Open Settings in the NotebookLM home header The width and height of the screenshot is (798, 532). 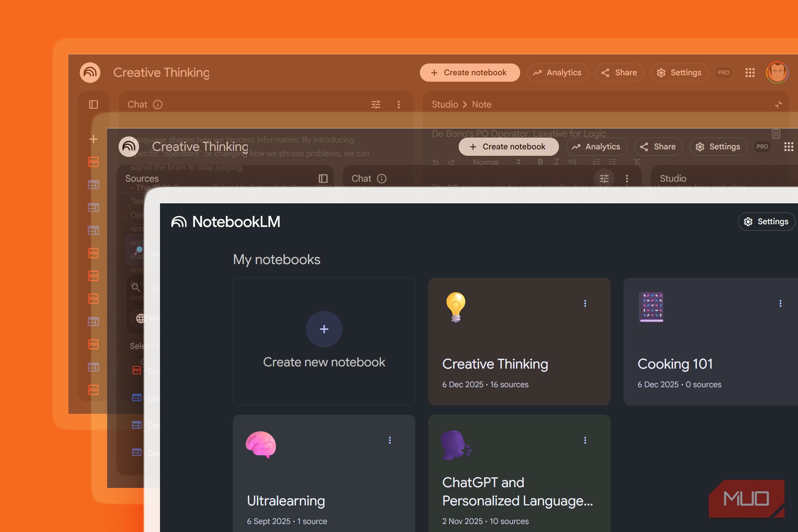click(x=766, y=222)
